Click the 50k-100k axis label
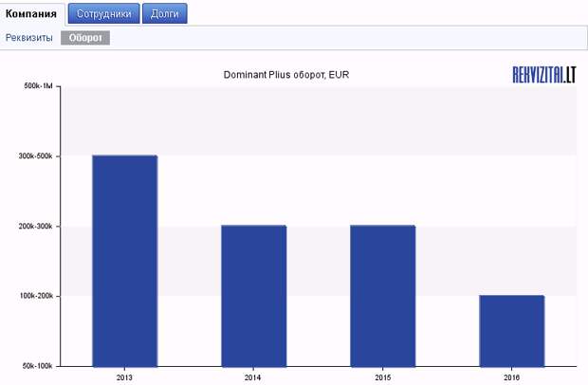 click(x=38, y=366)
